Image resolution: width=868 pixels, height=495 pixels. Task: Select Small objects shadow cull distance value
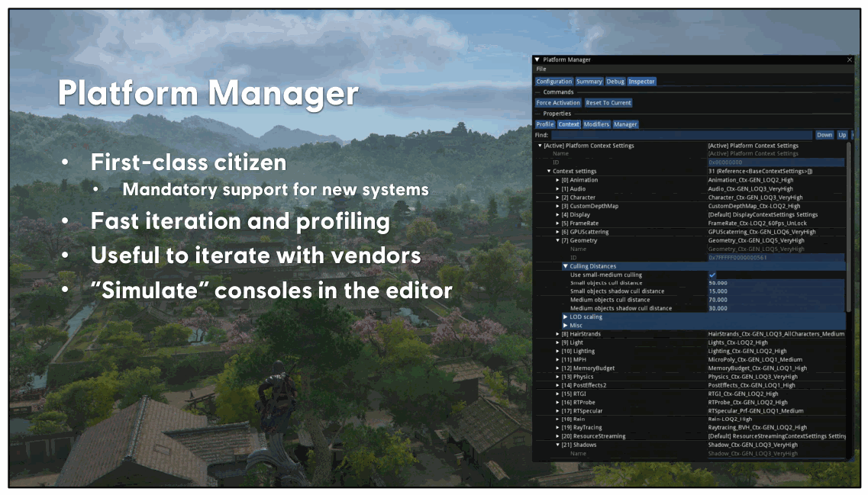pos(776,291)
